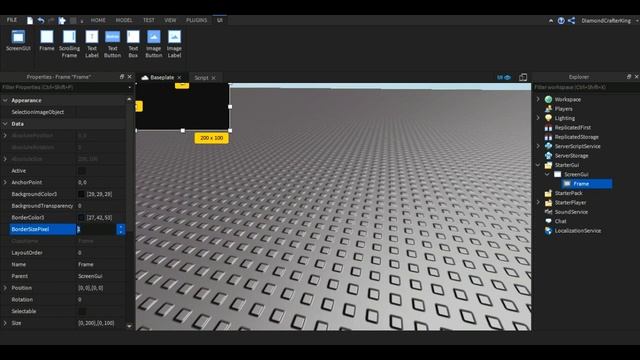The image size is (640, 360).
Task: Select ServerStorage in Explorer
Action: (x=571, y=156)
